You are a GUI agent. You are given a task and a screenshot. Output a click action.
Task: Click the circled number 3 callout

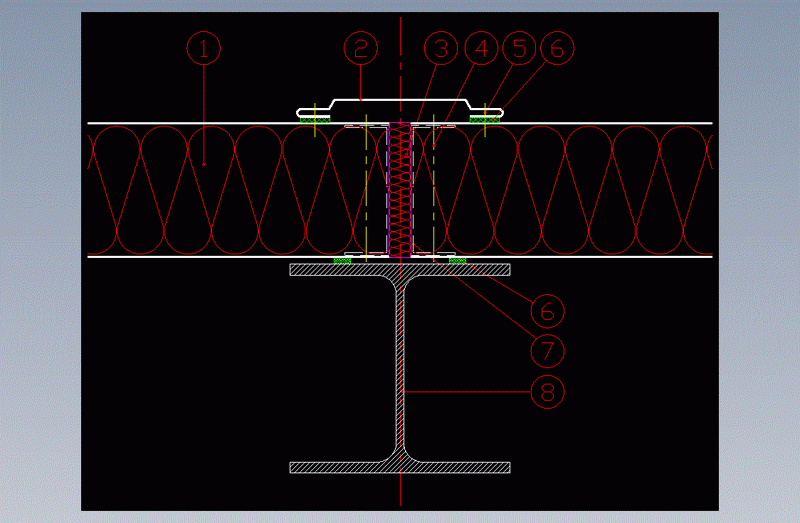click(439, 47)
